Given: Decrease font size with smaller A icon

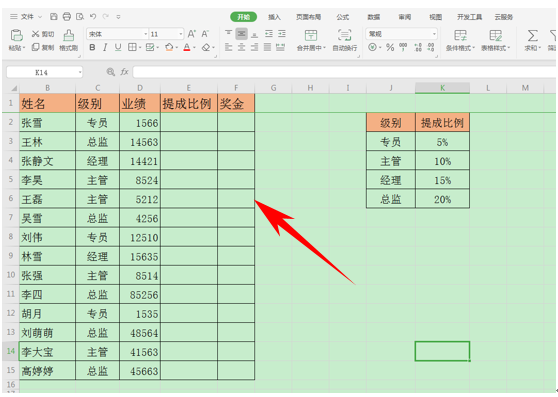Looking at the screenshot, I should (205, 34).
